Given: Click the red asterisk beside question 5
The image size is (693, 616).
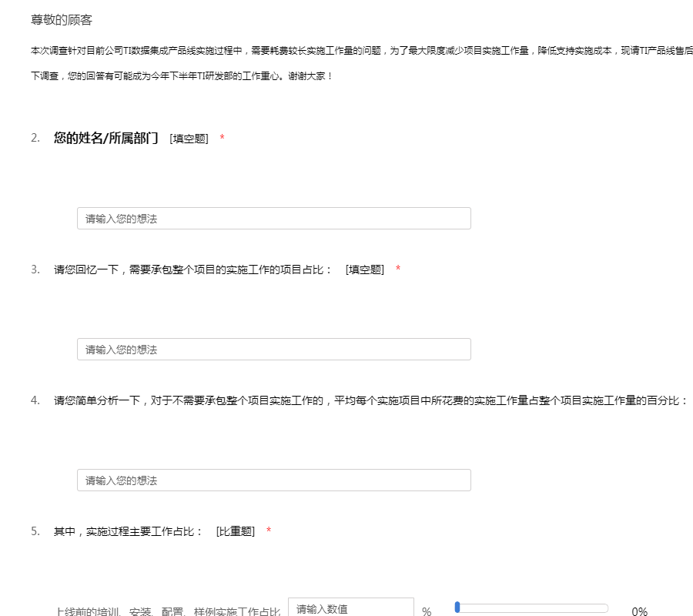Looking at the screenshot, I should click(269, 531).
